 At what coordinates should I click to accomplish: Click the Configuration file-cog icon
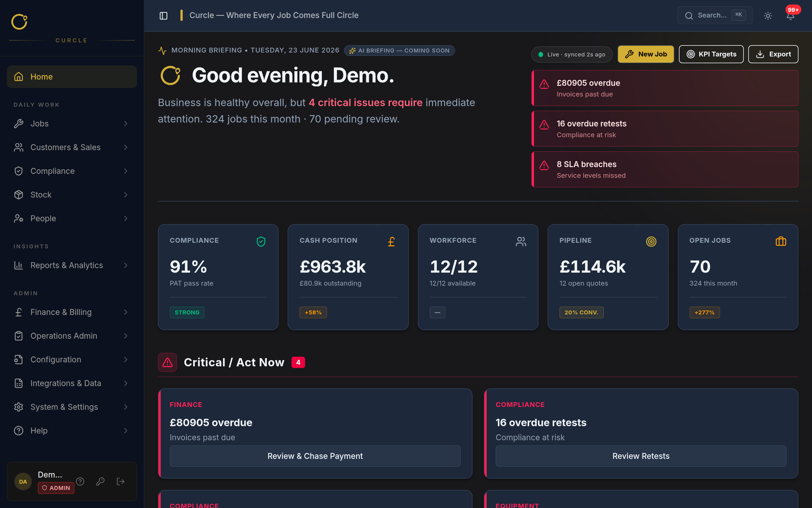[18, 360]
